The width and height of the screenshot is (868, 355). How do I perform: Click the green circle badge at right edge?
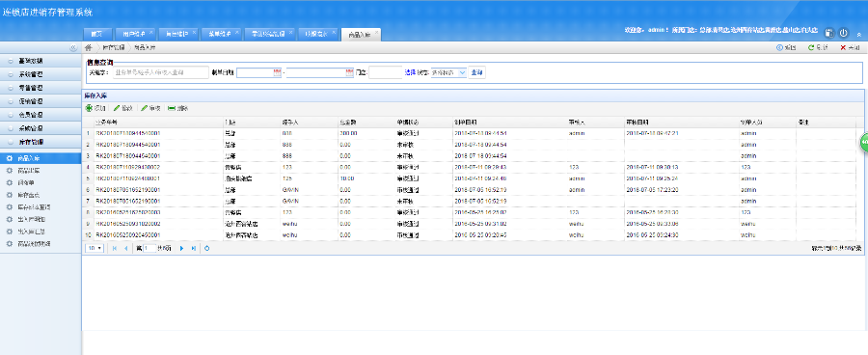tap(864, 142)
